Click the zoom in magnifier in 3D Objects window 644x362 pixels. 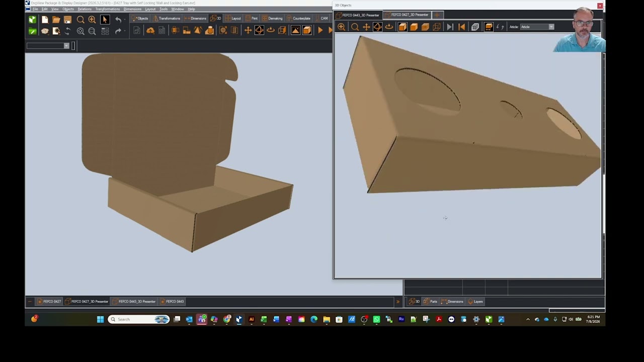(x=342, y=27)
